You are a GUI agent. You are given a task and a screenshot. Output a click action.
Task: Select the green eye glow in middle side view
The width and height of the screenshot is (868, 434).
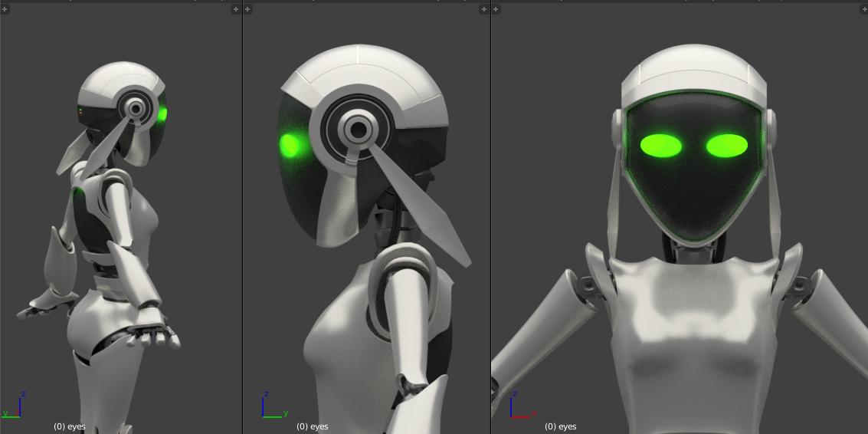pos(290,144)
